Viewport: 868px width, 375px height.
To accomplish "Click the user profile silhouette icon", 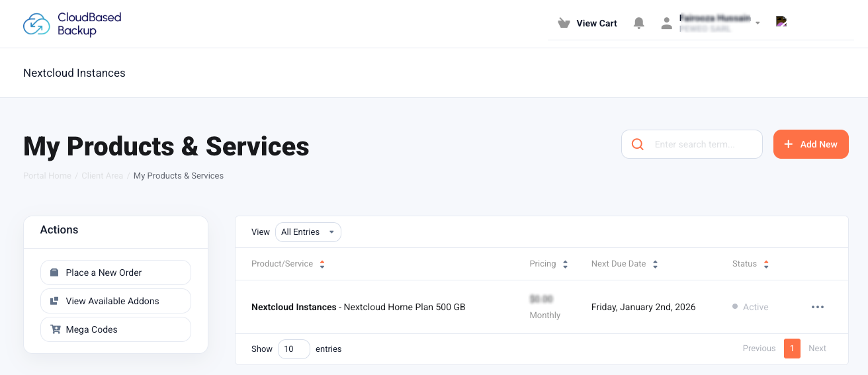I will click(x=666, y=23).
